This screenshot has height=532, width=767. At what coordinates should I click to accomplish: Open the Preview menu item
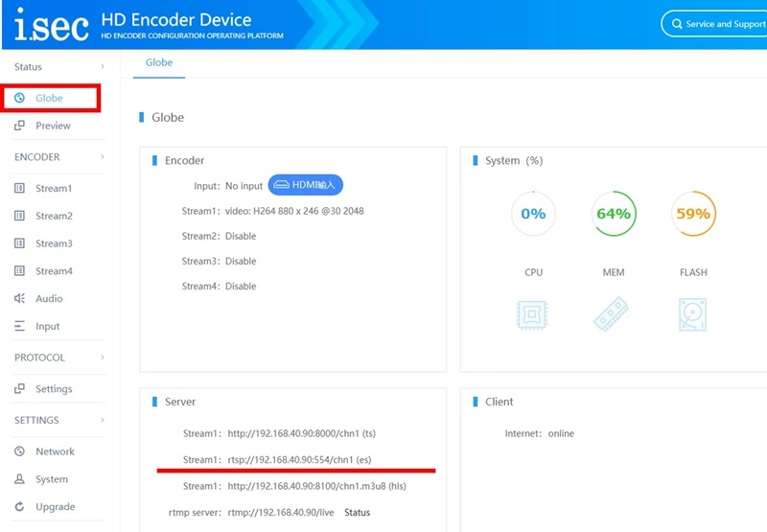(x=53, y=126)
